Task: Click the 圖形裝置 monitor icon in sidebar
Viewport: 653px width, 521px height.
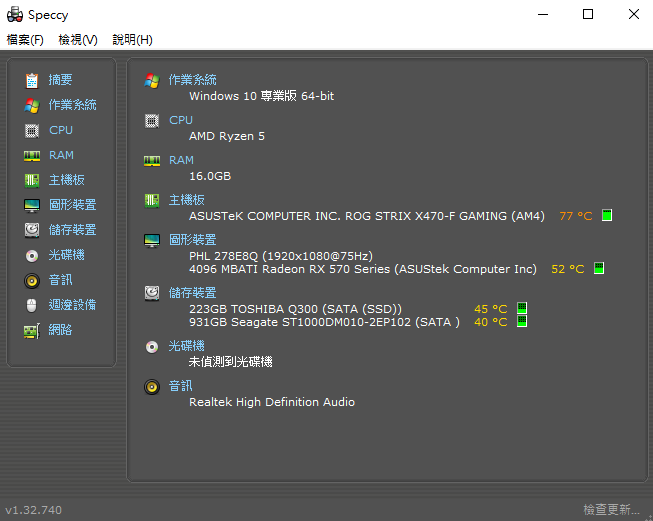Action: 32,205
